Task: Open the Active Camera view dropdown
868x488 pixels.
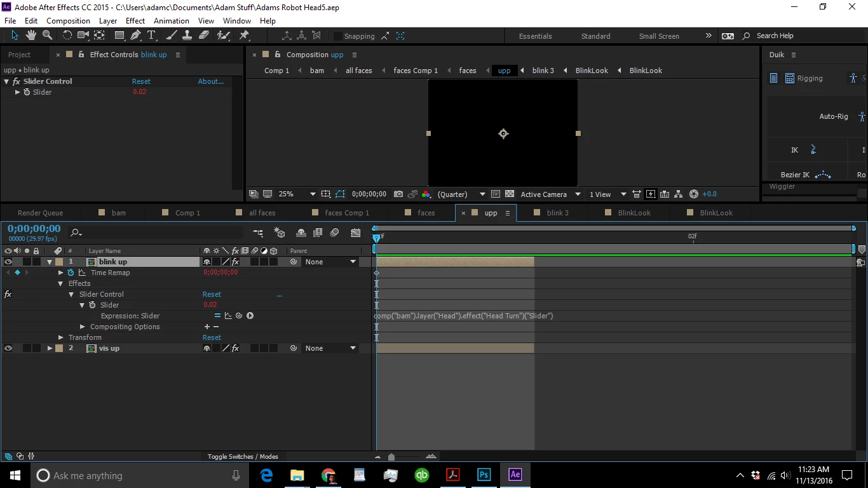Action: [x=550, y=194]
